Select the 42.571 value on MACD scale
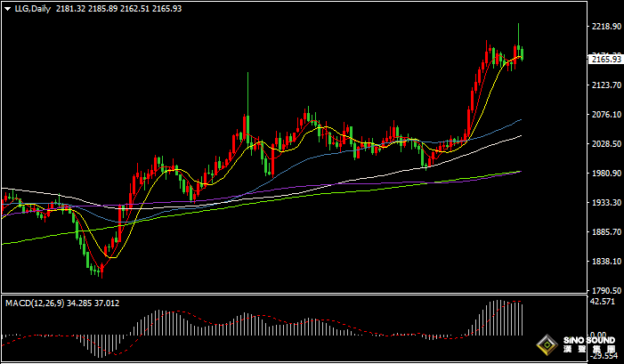The image size is (624, 364). click(x=604, y=302)
